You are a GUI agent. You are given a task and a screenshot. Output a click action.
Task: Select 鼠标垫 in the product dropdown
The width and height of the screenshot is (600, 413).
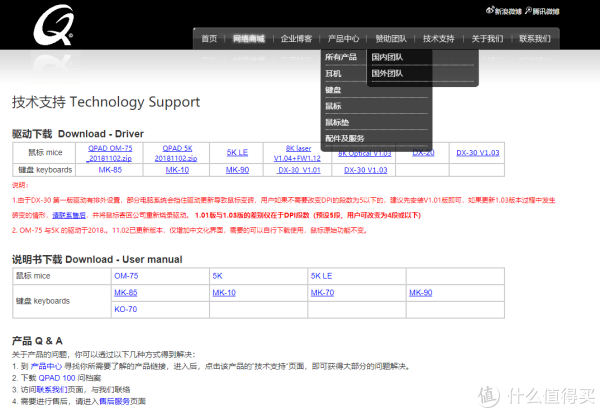(x=337, y=122)
